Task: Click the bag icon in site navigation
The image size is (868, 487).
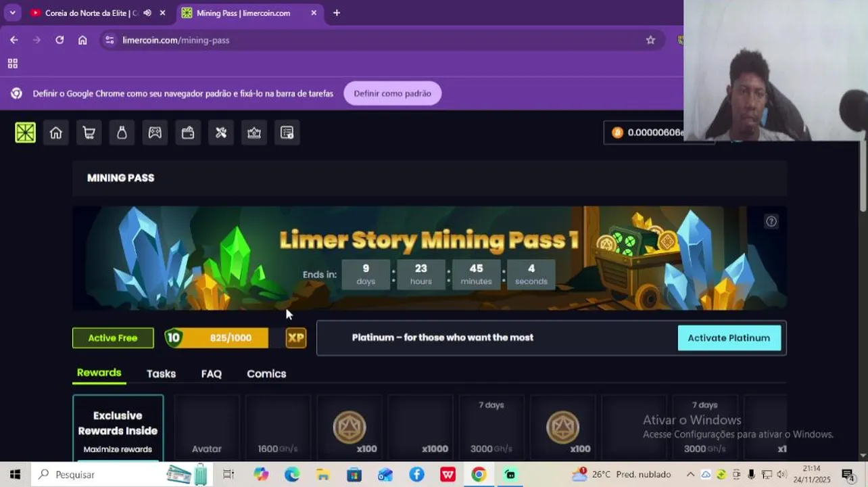Action: [122, 133]
